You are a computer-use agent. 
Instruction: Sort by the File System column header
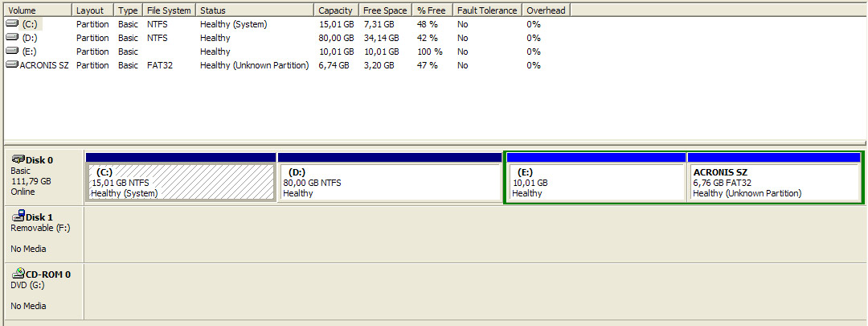click(169, 10)
